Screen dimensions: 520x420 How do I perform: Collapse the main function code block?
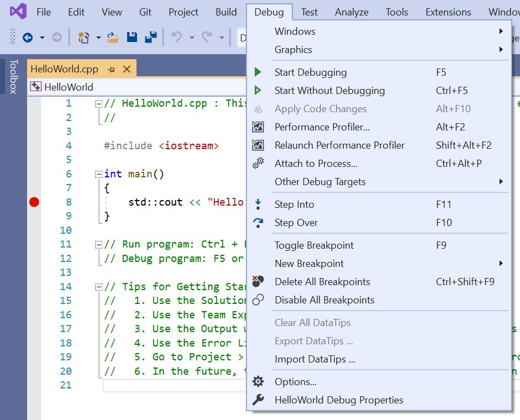[x=98, y=174]
